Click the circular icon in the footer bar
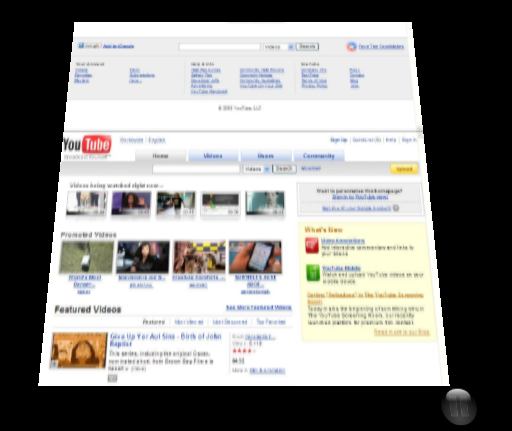The image size is (512, 431). point(351,47)
